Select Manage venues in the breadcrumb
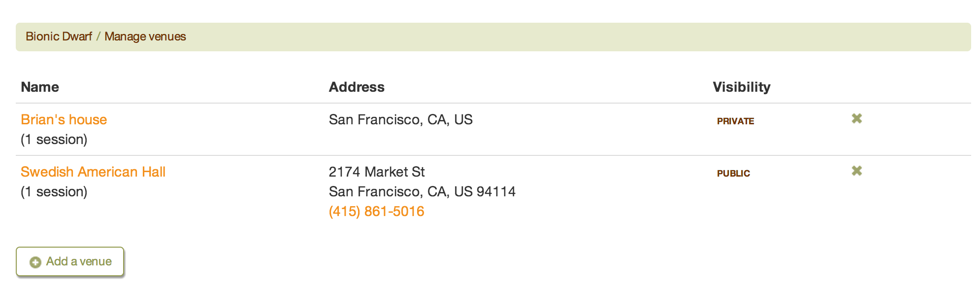 point(145,37)
